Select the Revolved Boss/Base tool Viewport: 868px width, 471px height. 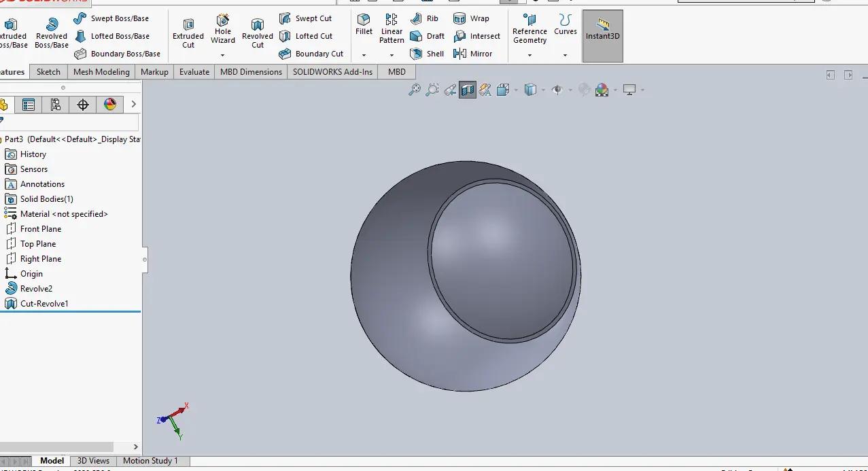point(52,33)
